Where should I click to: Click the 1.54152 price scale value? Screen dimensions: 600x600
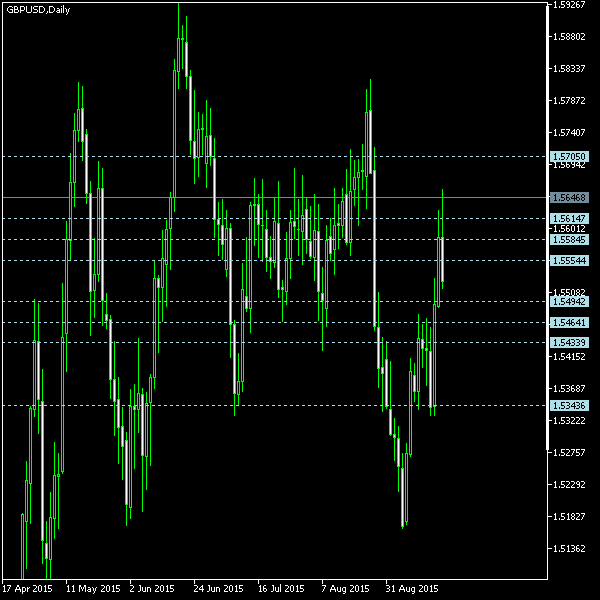tap(569, 357)
